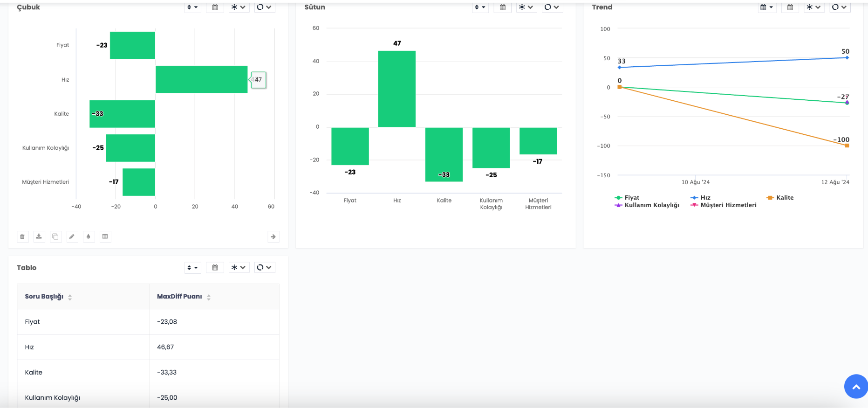This screenshot has width=868, height=410.
Task: Click the Kalite bar in Çubuk chart
Action: tap(122, 114)
